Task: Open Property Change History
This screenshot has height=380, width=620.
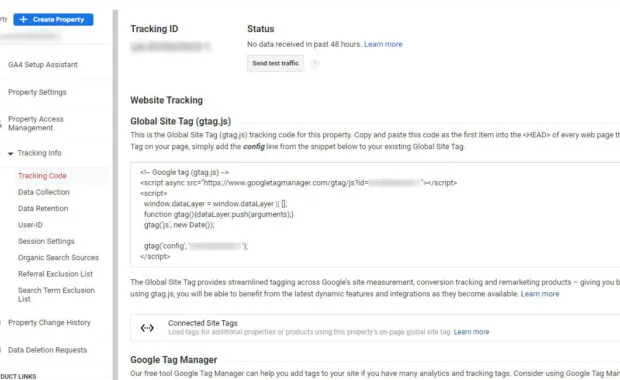Action: tap(49, 323)
